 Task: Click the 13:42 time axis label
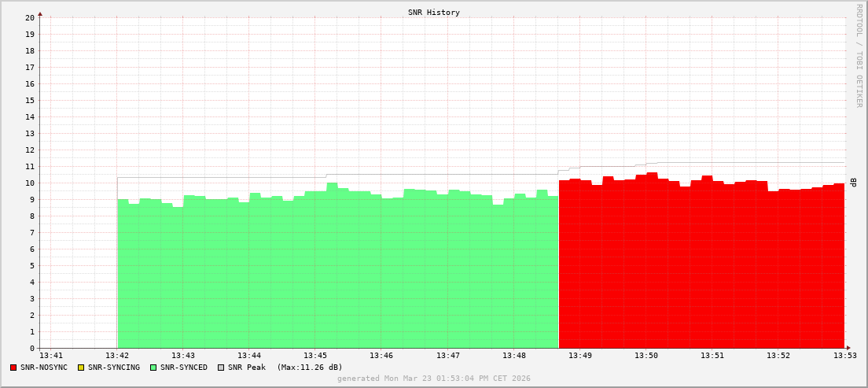click(117, 355)
